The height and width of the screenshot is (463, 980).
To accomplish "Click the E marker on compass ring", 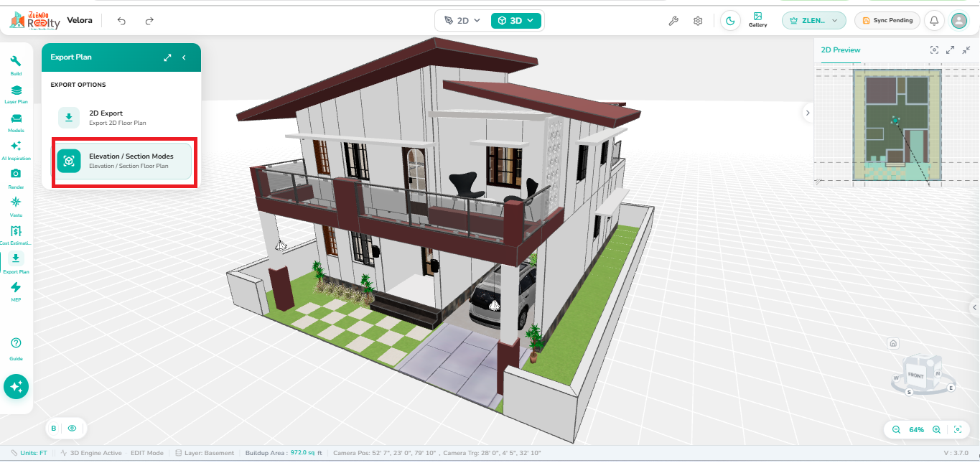I will pyautogui.click(x=951, y=388).
